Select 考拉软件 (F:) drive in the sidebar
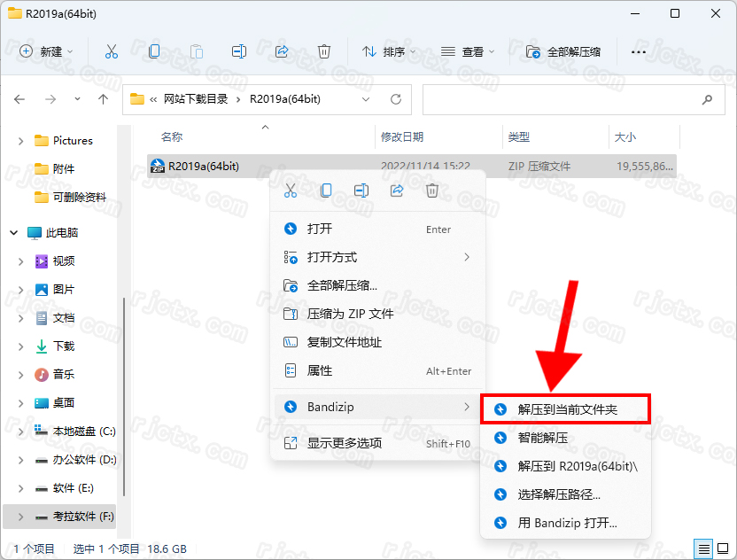This screenshot has height=560, width=737. [x=83, y=516]
